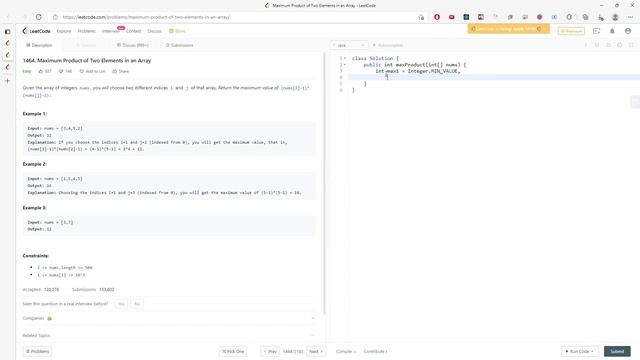Screen dimensions: 640x360
Task: Click the Pick One button
Action: tap(233, 351)
